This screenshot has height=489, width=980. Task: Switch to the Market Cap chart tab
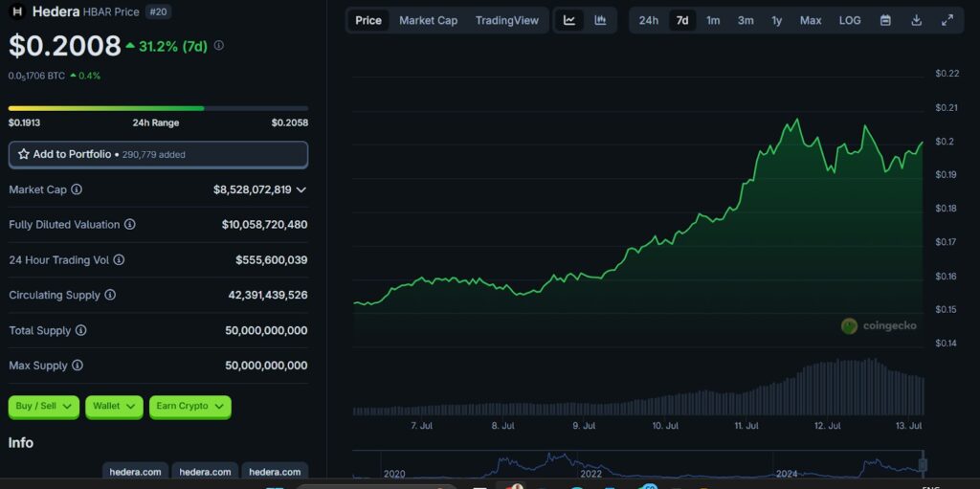(428, 20)
